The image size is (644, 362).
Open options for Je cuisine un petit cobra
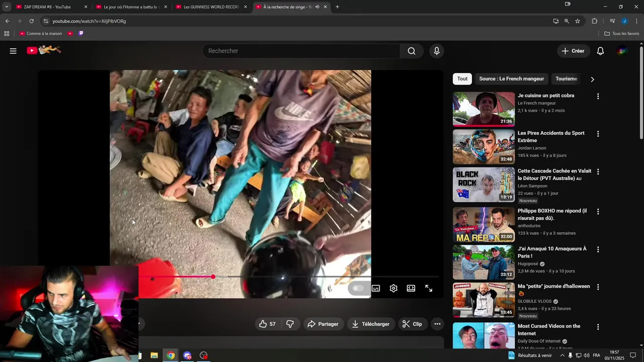(x=598, y=97)
